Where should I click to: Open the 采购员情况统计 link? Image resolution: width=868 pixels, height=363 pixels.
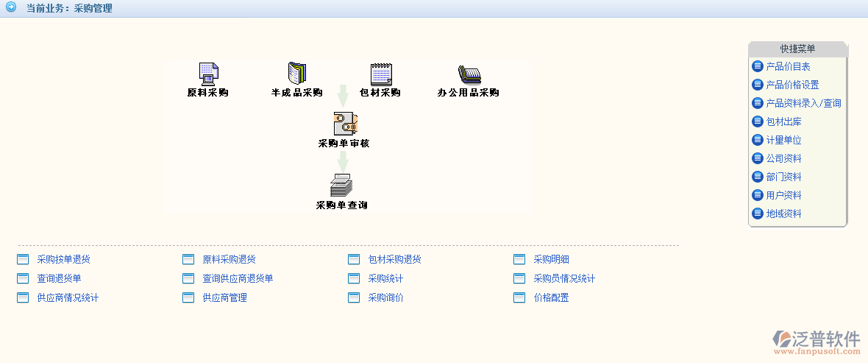(x=565, y=278)
